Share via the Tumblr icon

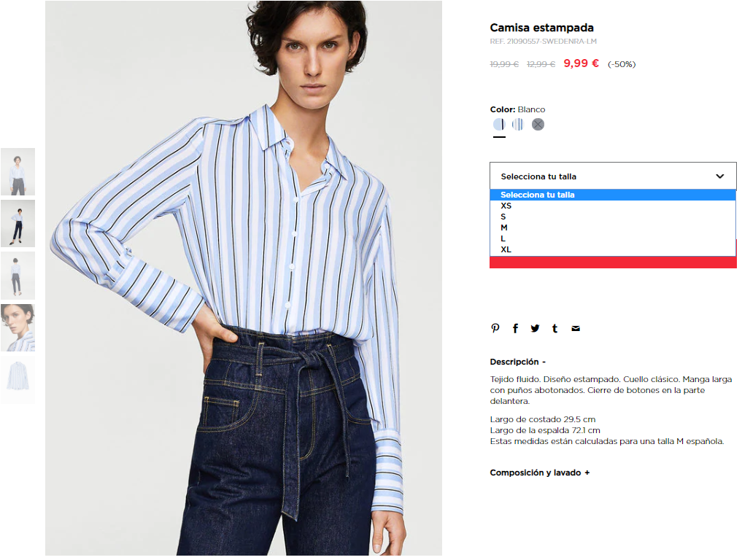click(x=554, y=328)
